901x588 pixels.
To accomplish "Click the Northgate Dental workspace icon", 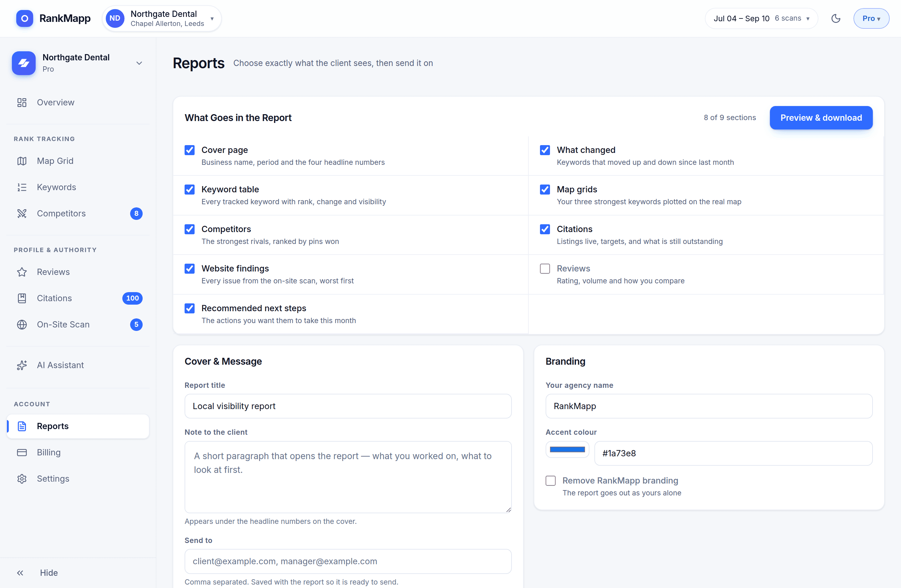I will point(23,63).
